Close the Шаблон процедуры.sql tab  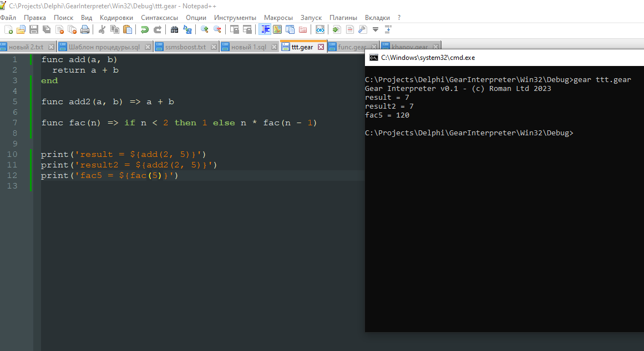coord(148,47)
